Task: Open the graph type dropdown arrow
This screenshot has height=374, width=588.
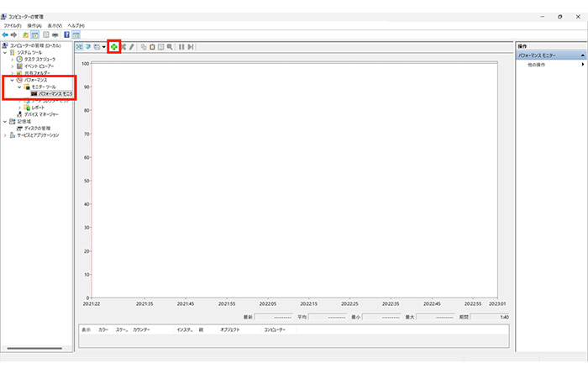Action: [x=103, y=47]
